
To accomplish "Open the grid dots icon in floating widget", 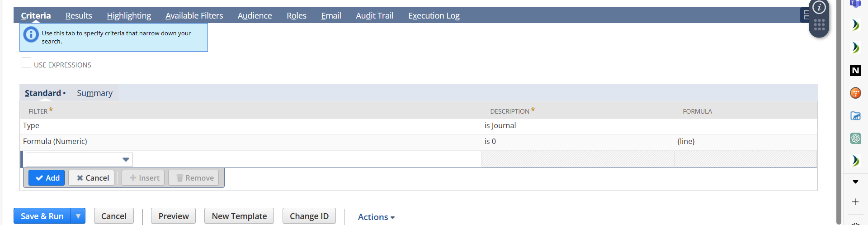I will (819, 25).
